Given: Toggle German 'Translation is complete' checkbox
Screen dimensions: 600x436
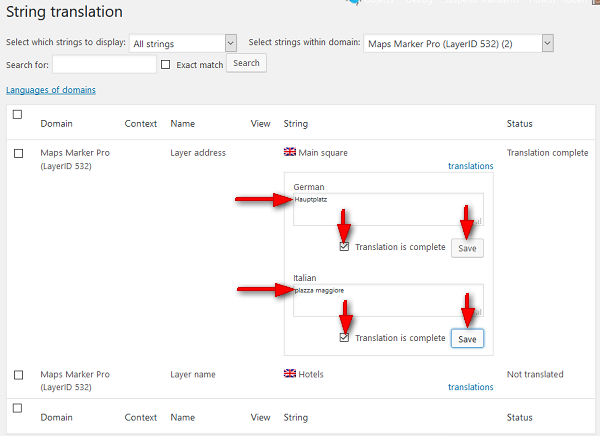Looking at the screenshot, I should [344, 247].
